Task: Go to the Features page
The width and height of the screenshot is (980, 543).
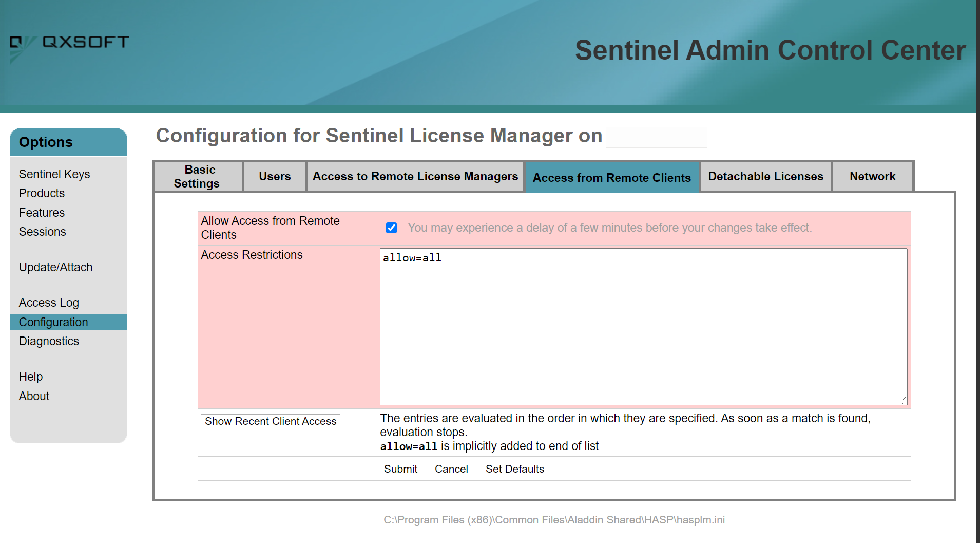Action: (42, 213)
